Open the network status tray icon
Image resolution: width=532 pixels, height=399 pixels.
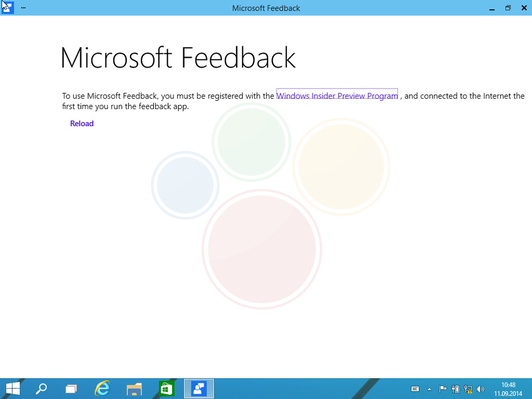tap(468, 389)
